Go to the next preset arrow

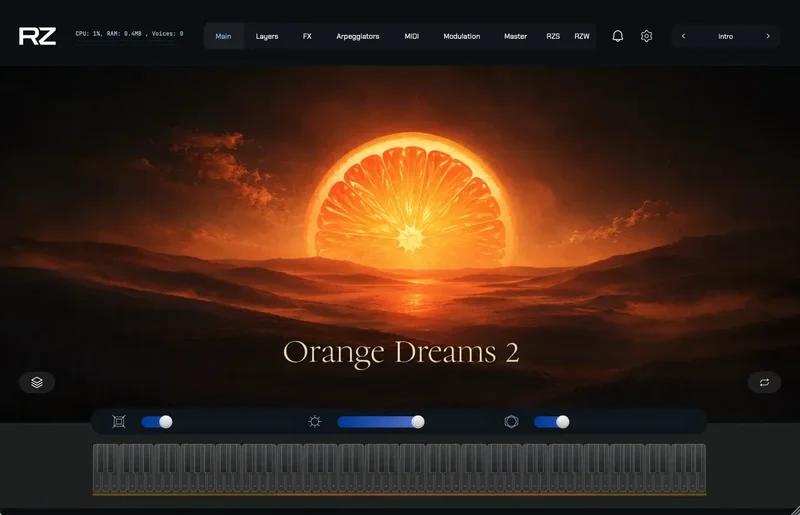[x=768, y=36]
